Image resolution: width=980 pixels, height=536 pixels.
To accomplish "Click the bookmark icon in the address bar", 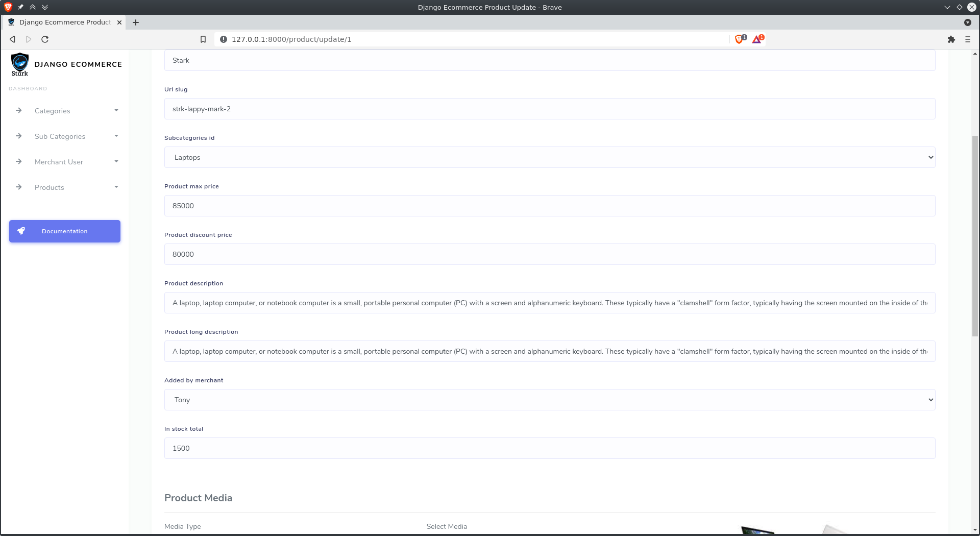I will tap(203, 39).
